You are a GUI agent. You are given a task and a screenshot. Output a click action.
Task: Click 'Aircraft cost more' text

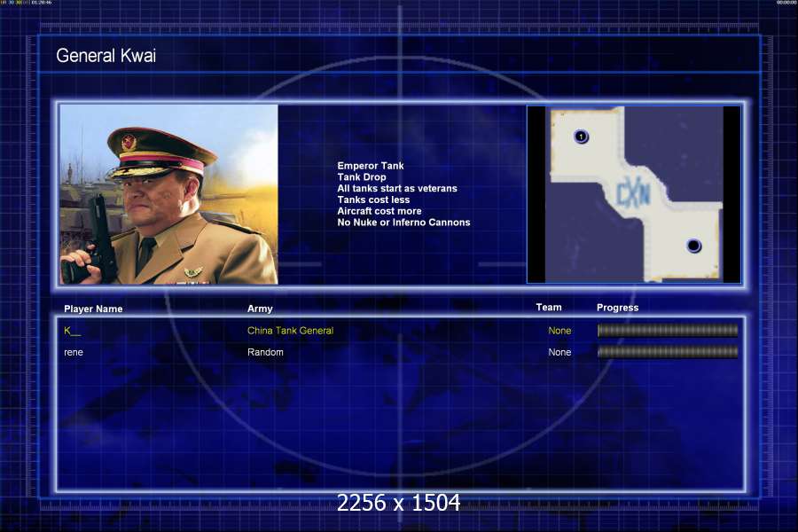pos(379,211)
